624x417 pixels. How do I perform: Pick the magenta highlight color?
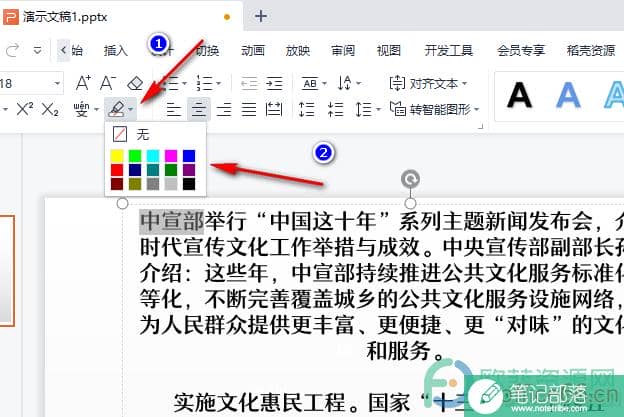[x=171, y=156]
